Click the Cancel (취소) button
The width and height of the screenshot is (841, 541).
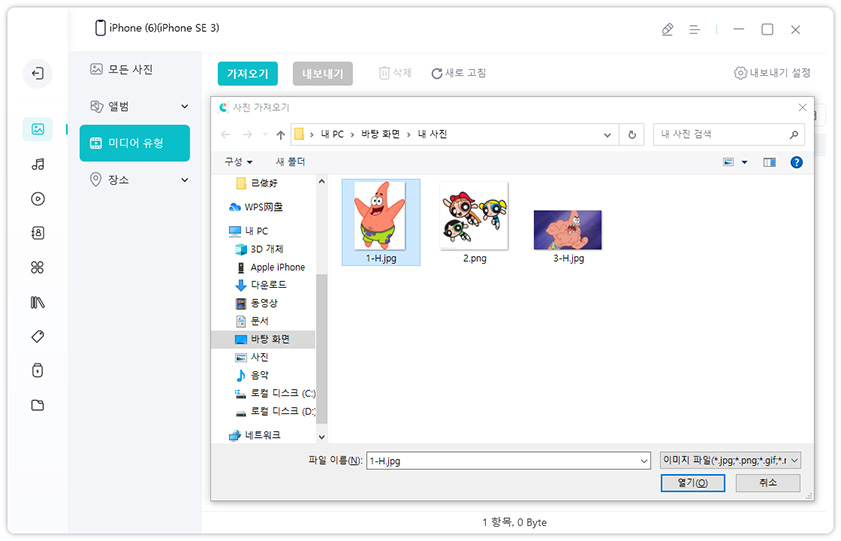coord(768,483)
